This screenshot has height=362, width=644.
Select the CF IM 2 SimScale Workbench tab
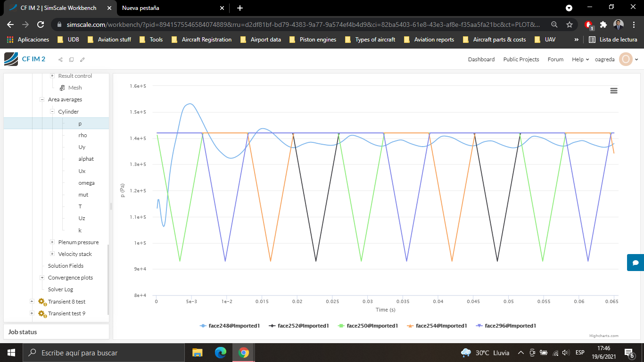pos(59,8)
